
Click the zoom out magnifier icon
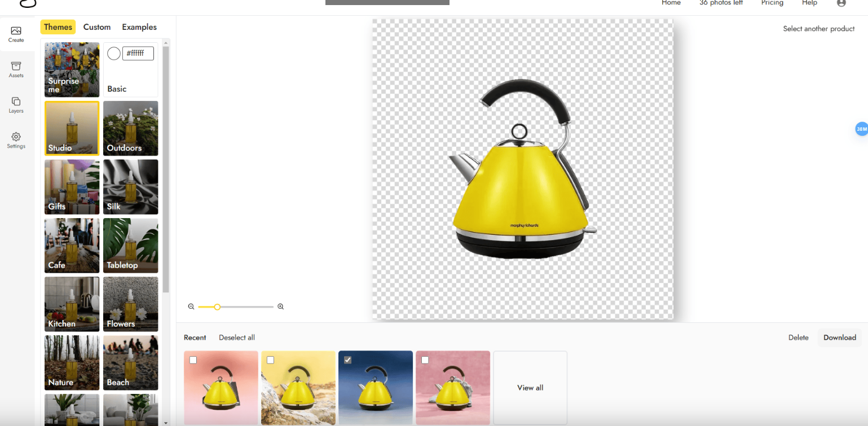[x=191, y=306]
